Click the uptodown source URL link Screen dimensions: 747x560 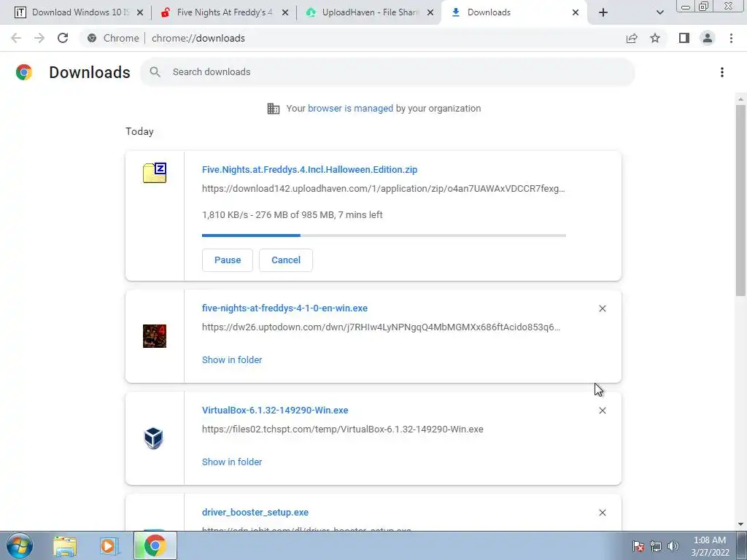pos(381,327)
